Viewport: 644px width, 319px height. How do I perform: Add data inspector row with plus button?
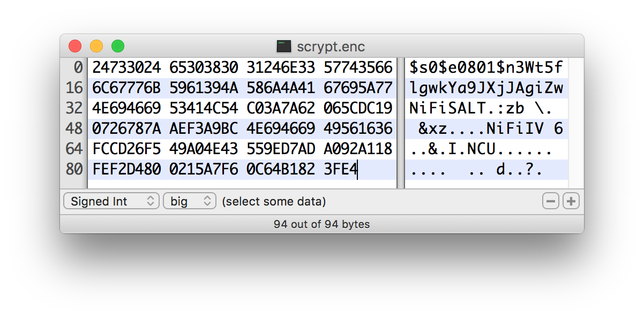[571, 202]
